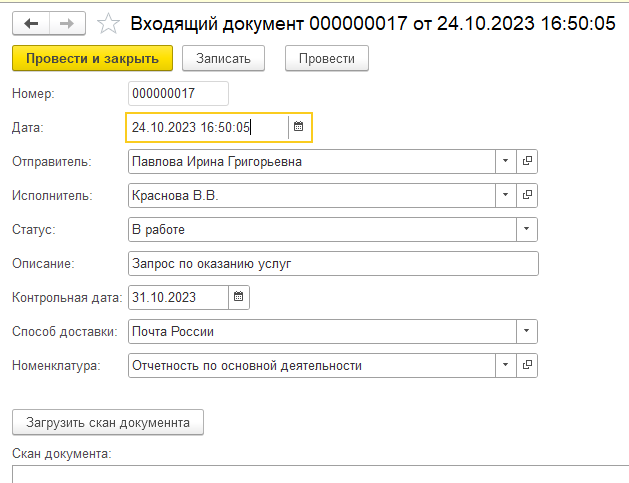Image resolution: width=629 pixels, height=483 pixels.
Task: Open the Статус dropdown
Action: [527, 229]
